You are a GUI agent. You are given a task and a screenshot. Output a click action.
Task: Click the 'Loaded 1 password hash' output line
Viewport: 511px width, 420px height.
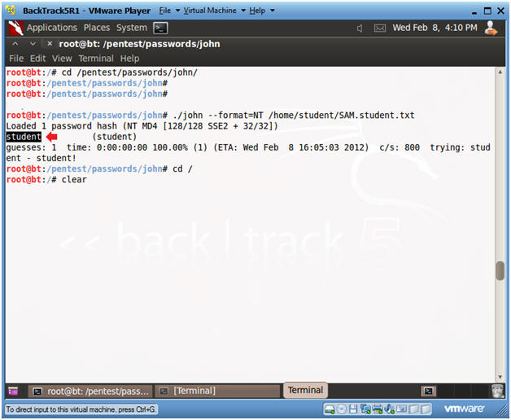point(142,126)
